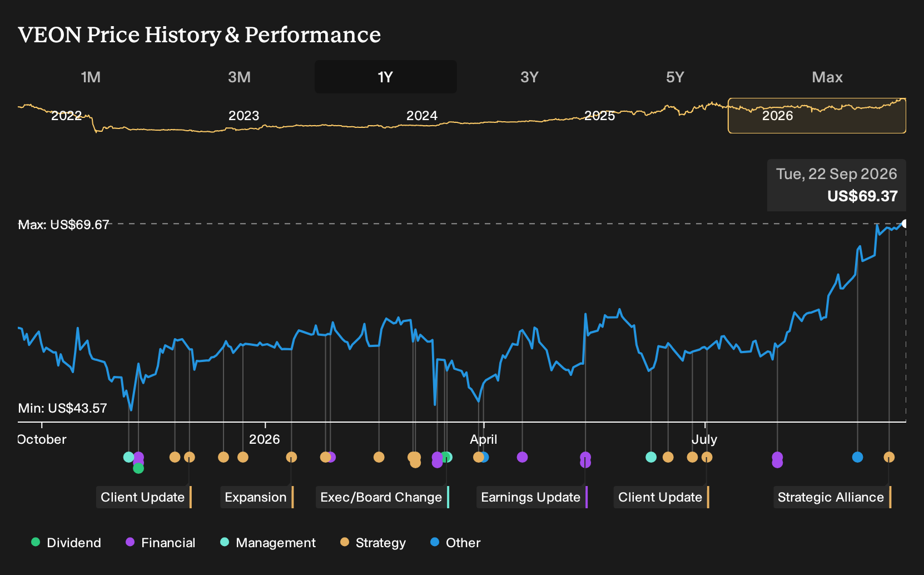
Task: Open the Earnings Update event label
Action: point(532,497)
